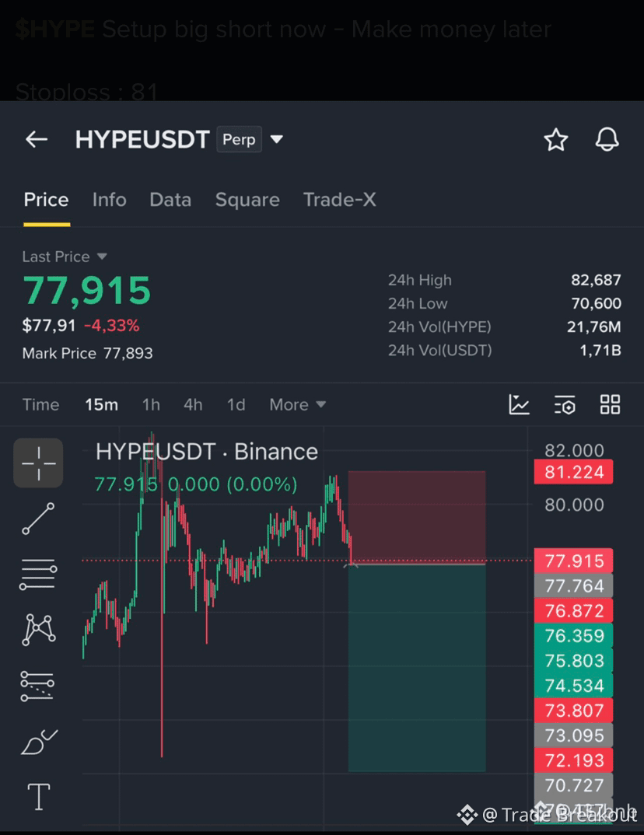Image resolution: width=644 pixels, height=835 pixels.
Task: Select the horizontal lines tool
Action: 38,575
